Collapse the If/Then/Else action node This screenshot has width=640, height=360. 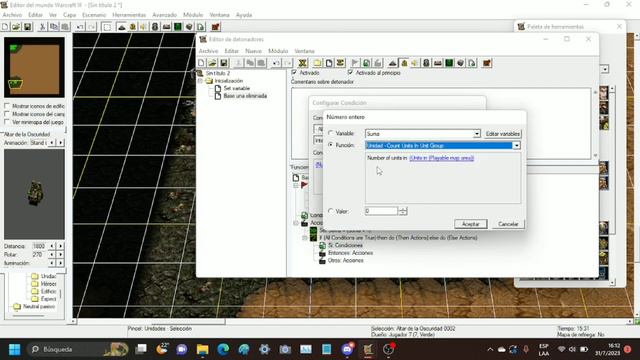(x=304, y=238)
